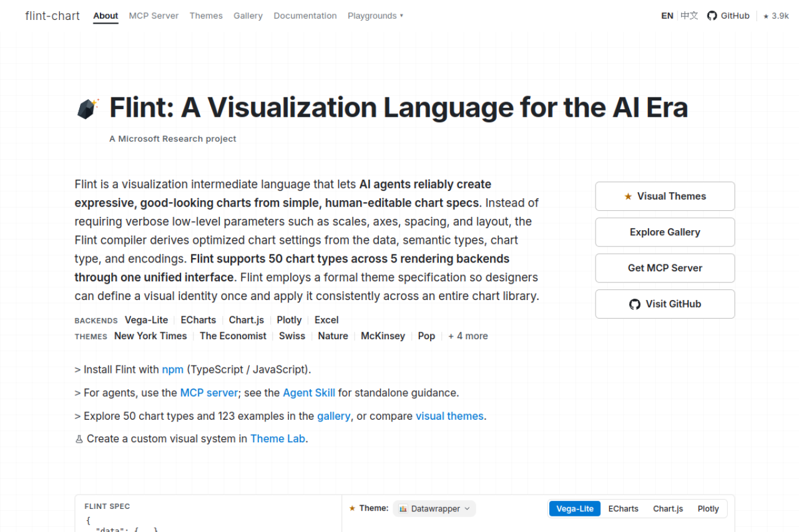
Task: Follow the npm install link
Action: tap(173, 370)
